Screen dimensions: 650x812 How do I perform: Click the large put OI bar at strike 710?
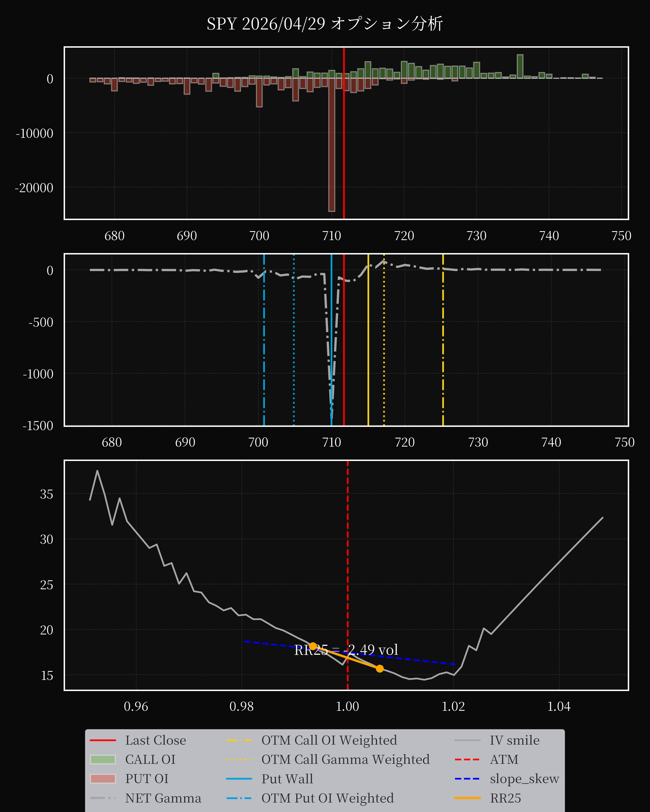pyautogui.click(x=331, y=145)
